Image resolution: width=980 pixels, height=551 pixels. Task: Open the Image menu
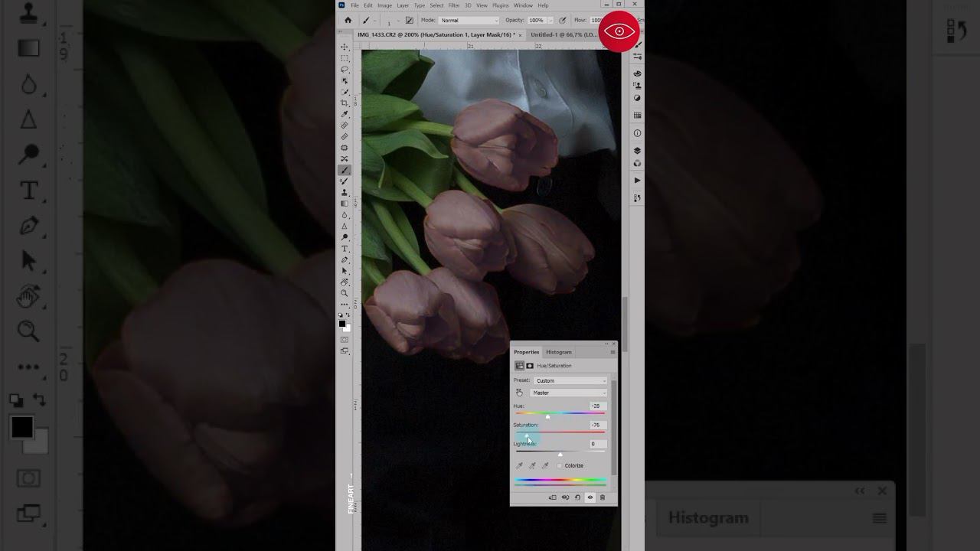pos(384,5)
